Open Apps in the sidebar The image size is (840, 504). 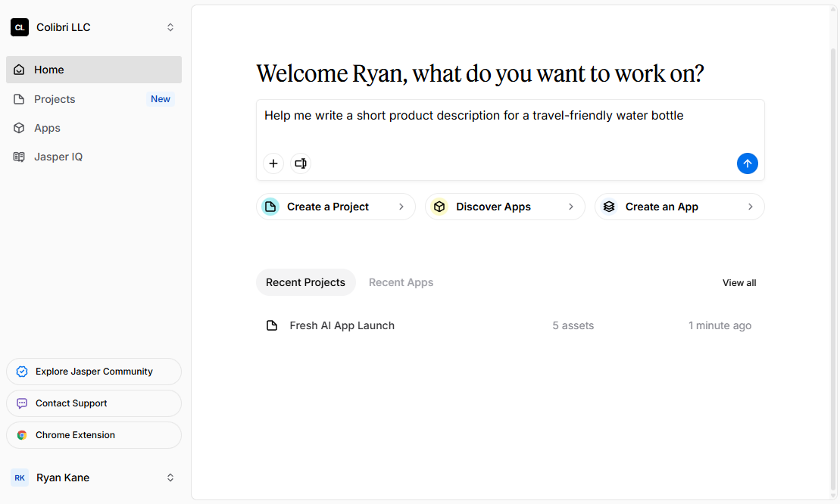pos(94,128)
